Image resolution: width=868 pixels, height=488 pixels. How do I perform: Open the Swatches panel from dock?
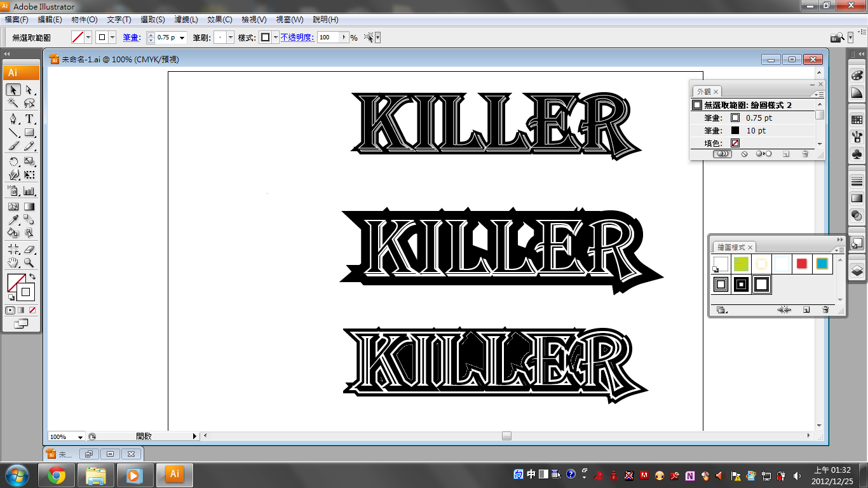click(x=857, y=119)
